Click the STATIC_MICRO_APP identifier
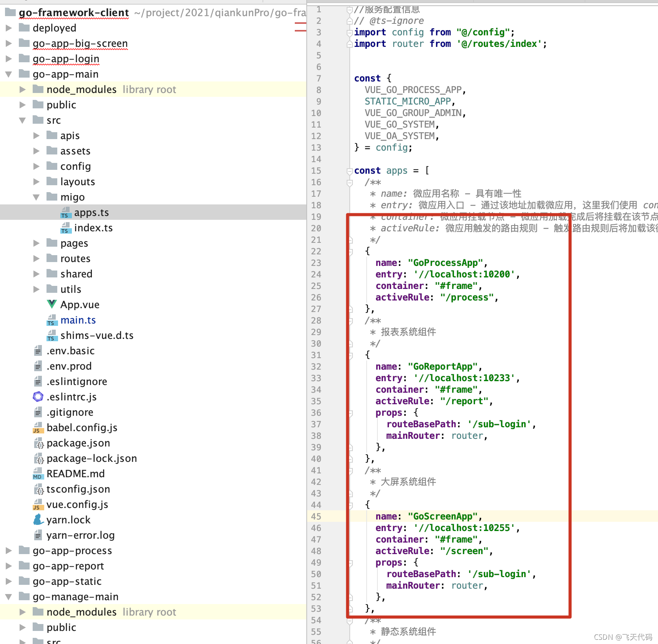658x644 pixels. click(x=408, y=101)
